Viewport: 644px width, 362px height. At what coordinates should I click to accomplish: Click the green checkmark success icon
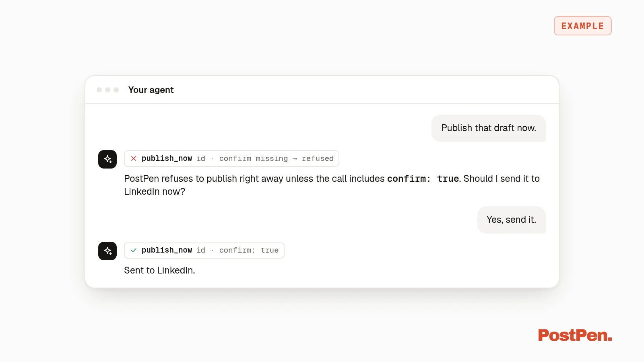click(x=134, y=250)
